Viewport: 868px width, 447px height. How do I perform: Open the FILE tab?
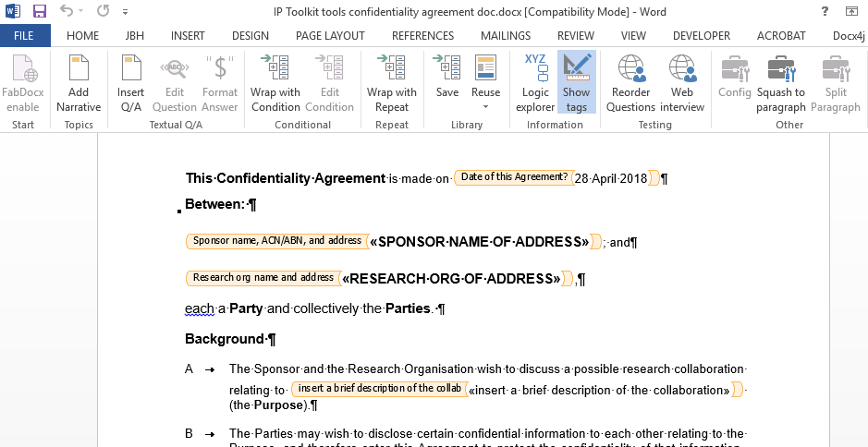pyautogui.click(x=24, y=36)
